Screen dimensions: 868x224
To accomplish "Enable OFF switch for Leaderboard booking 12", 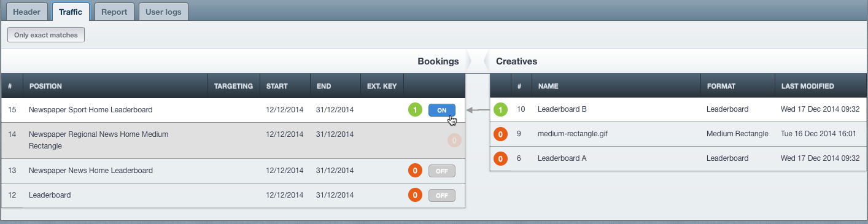I will [x=442, y=195].
